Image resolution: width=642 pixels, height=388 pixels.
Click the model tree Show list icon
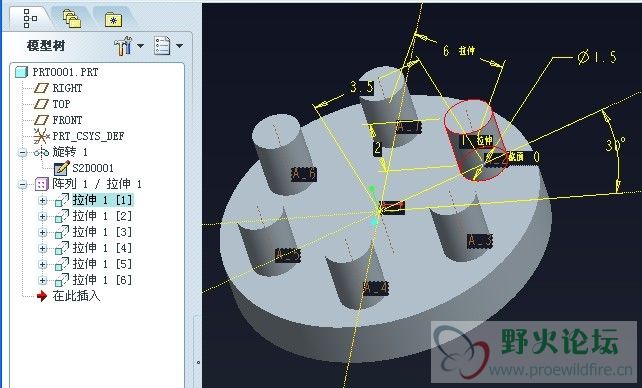tap(162, 46)
